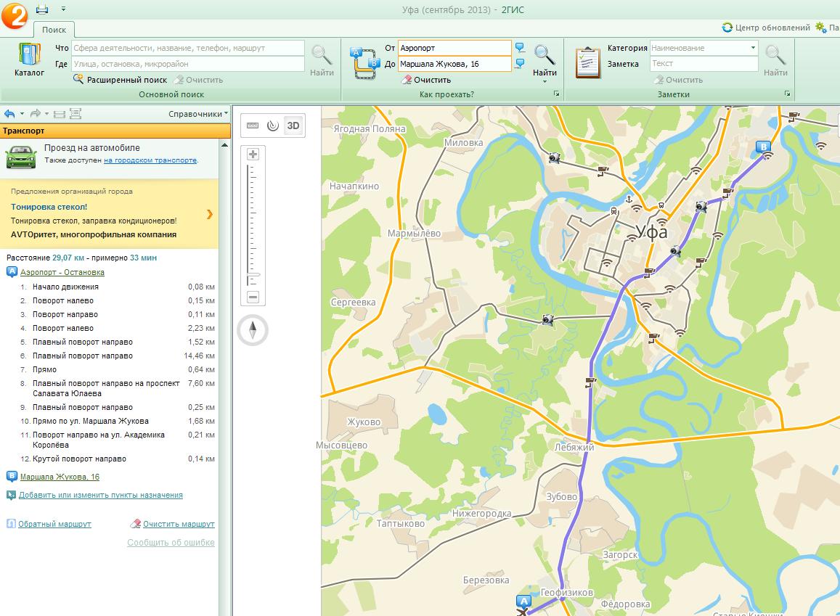Click Добавить или изменить пункты назначения
The width and height of the screenshot is (840, 616).
click(101, 495)
